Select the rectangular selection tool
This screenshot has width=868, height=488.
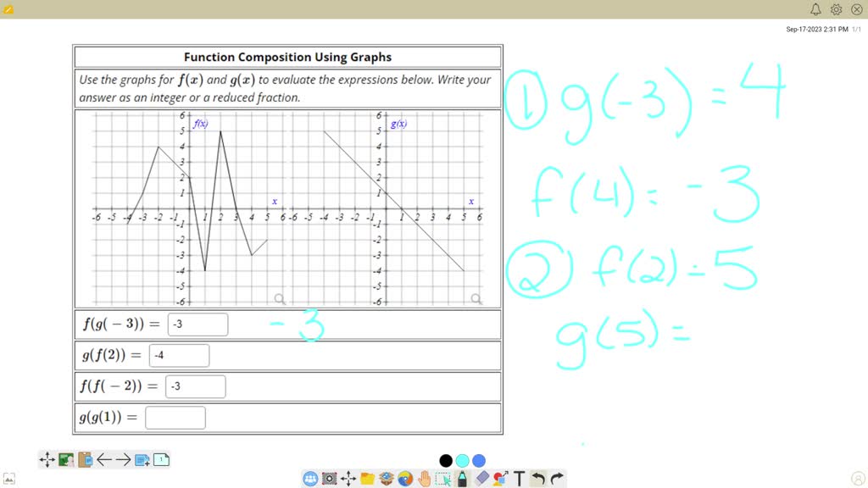point(444,479)
